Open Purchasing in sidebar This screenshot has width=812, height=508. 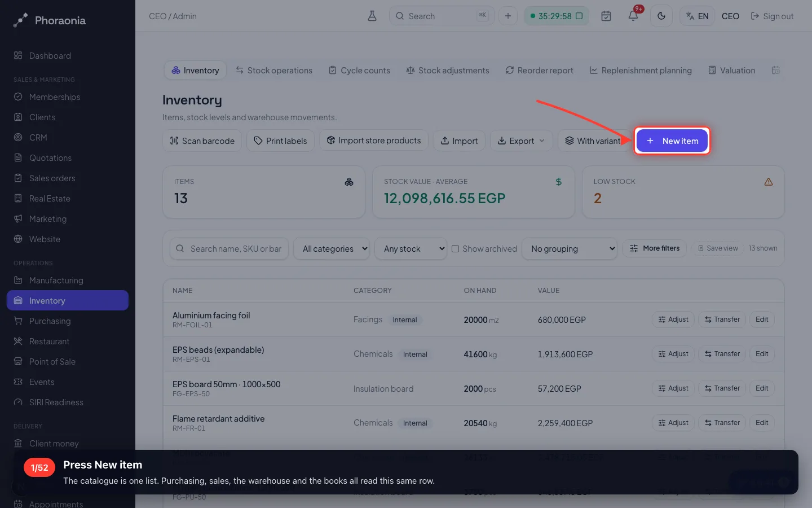(x=68, y=321)
